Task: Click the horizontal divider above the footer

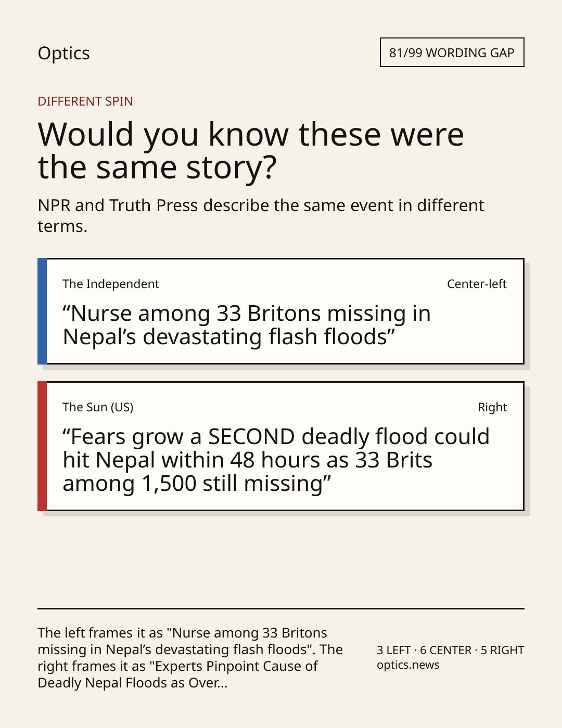Action: (x=281, y=608)
